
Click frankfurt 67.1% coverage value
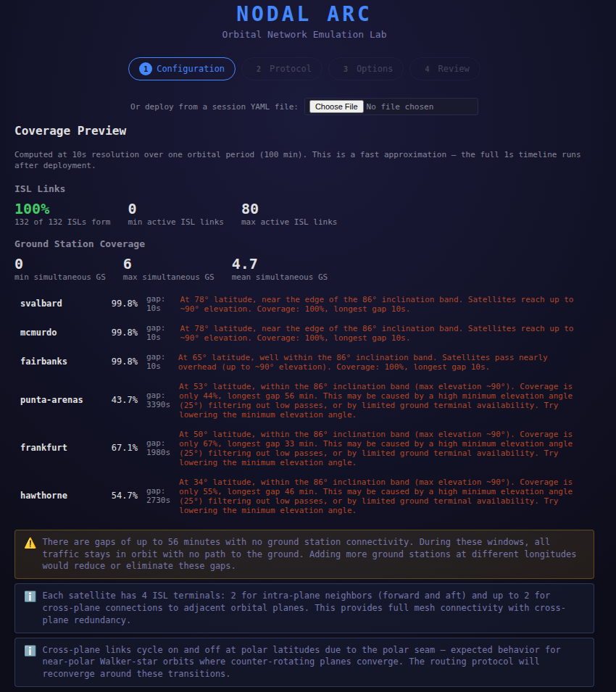[x=125, y=448]
